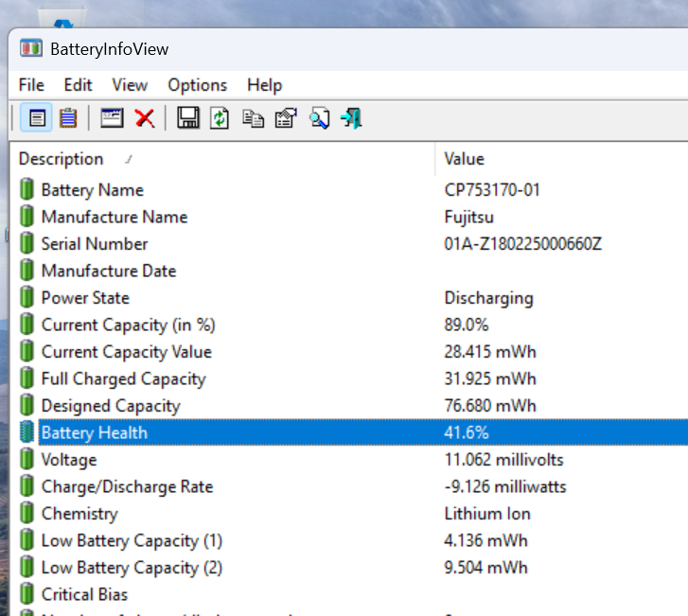Screen dimensions: 688x616
Task: Click the BatteryInfoView window title text
Action: point(109,49)
